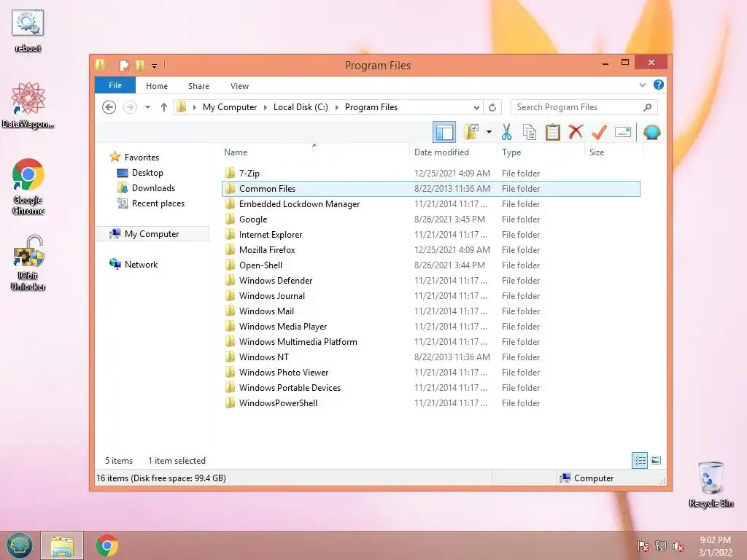Click the folder options toolbar icon
The image size is (747, 560).
(x=471, y=132)
